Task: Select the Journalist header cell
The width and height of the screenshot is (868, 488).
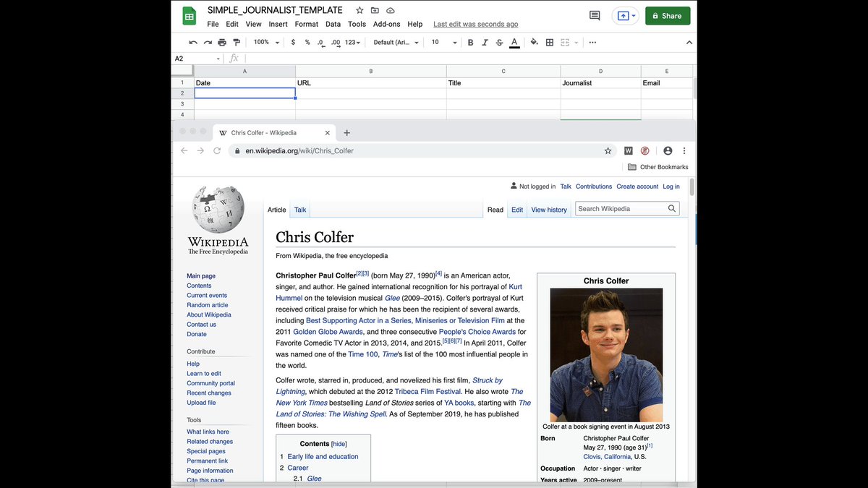Action: click(x=601, y=83)
